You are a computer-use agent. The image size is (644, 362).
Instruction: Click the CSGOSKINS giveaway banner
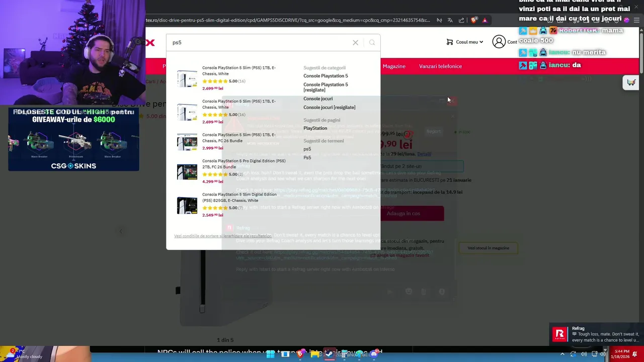point(73,139)
